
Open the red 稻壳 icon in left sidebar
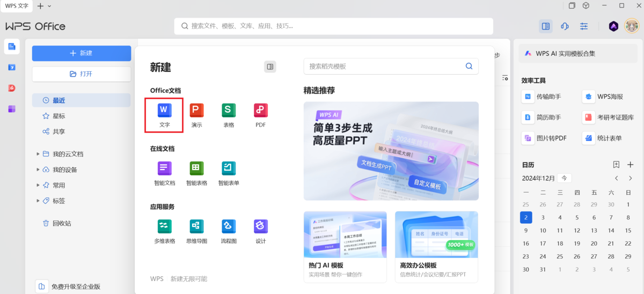click(12, 88)
